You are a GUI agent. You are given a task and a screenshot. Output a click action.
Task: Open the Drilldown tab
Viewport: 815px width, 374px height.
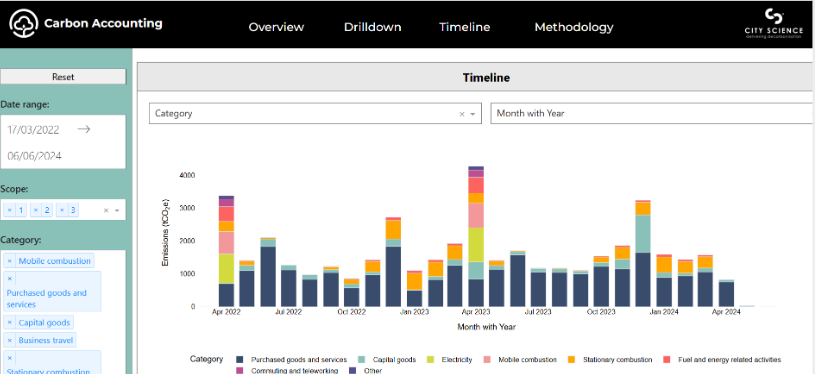click(372, 27)
